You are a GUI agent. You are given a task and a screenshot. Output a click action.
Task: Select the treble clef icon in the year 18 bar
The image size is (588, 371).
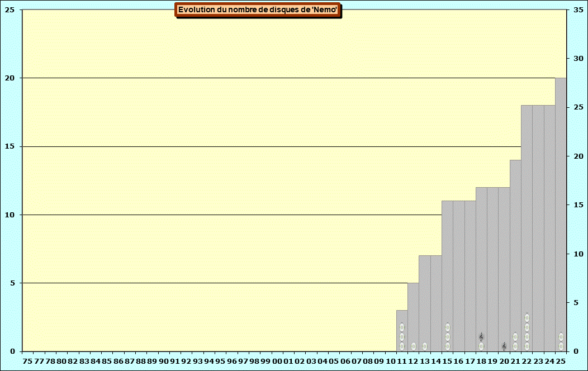point(481,337)
